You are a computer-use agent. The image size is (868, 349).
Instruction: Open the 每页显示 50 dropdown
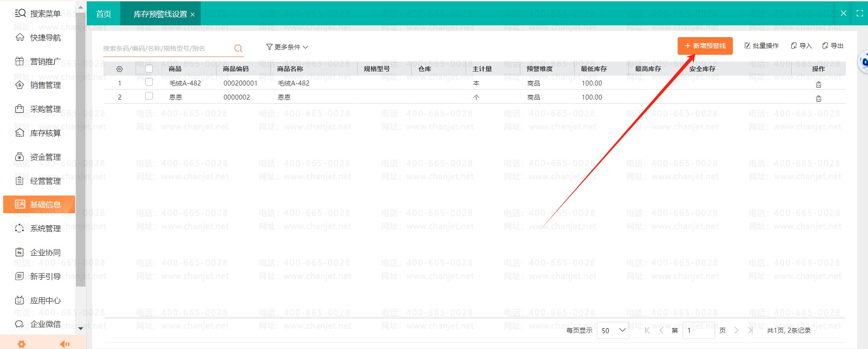coord(613,330)
